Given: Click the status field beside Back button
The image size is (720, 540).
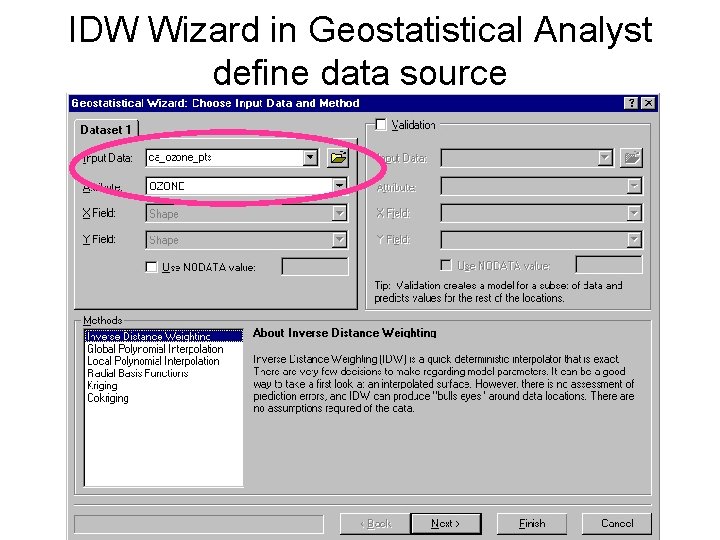Looking at the screenshot, I should (x=199, y=524).
